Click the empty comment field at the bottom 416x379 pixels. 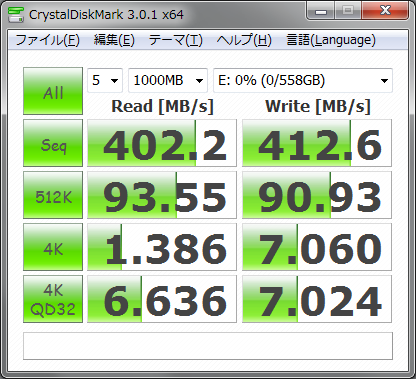(x=208, y=346)
